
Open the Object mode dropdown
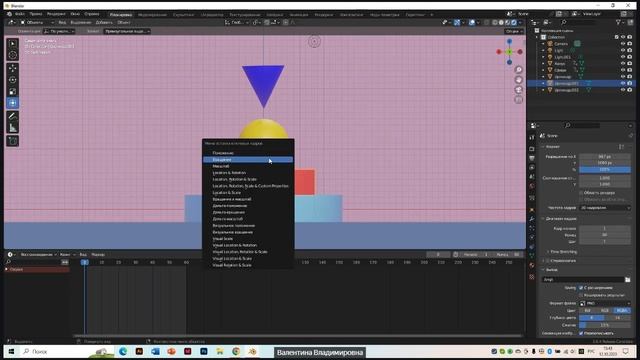(x=37, y=22)
